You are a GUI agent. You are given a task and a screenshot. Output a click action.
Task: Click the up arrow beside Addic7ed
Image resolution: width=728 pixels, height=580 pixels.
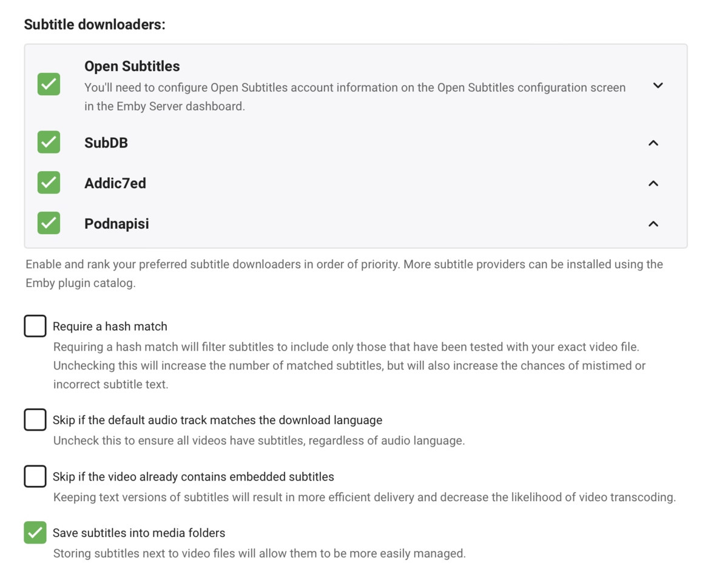[653, 183]
